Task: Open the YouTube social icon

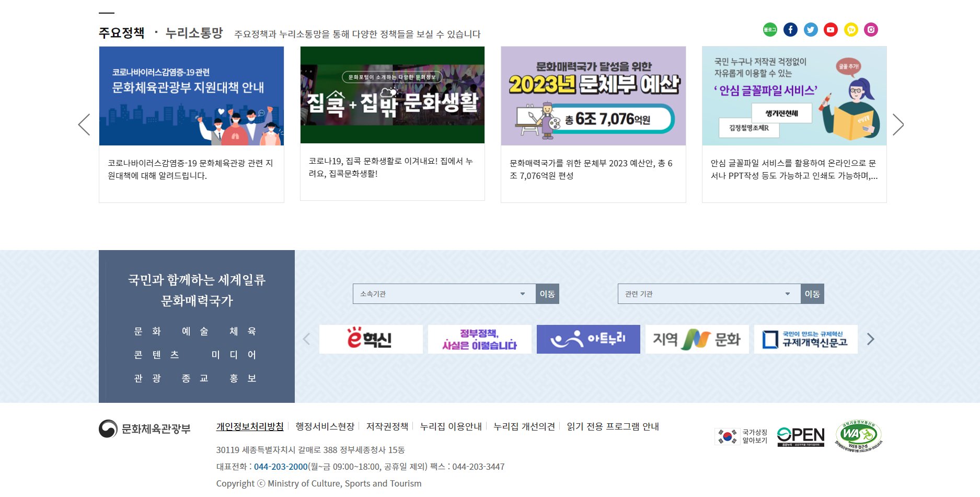Action: coord(831,30)
